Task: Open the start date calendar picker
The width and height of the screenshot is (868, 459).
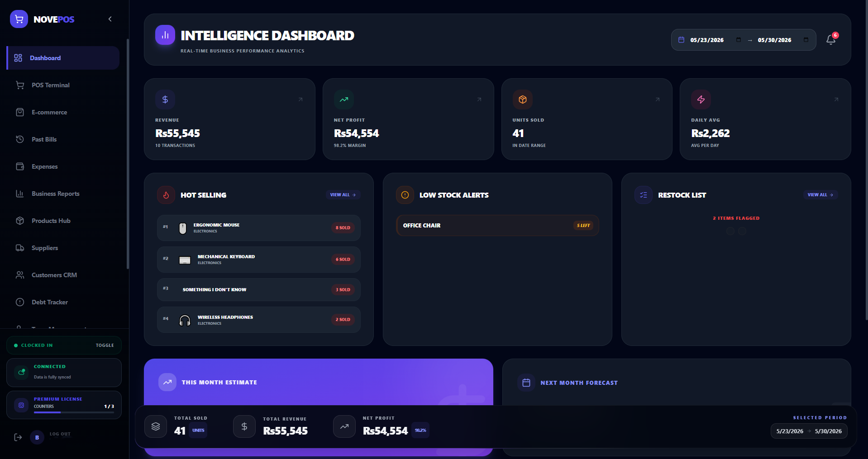Action: (x=739, y=40)
